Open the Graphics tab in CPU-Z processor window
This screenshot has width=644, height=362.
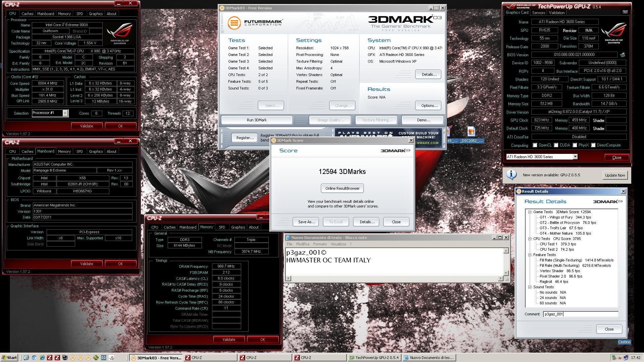(x=96, y=14)
